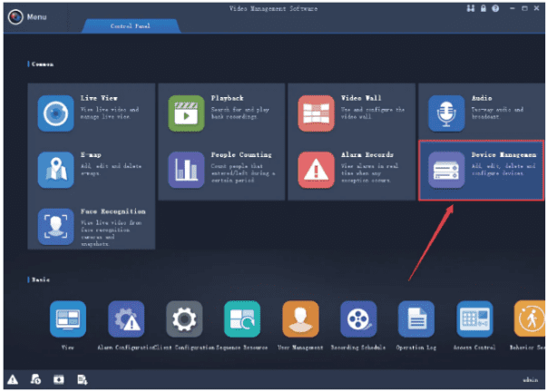This screenshot has height=392, width=547.
Task: Launch the Video Wall tile
Action: click(350, 113)
